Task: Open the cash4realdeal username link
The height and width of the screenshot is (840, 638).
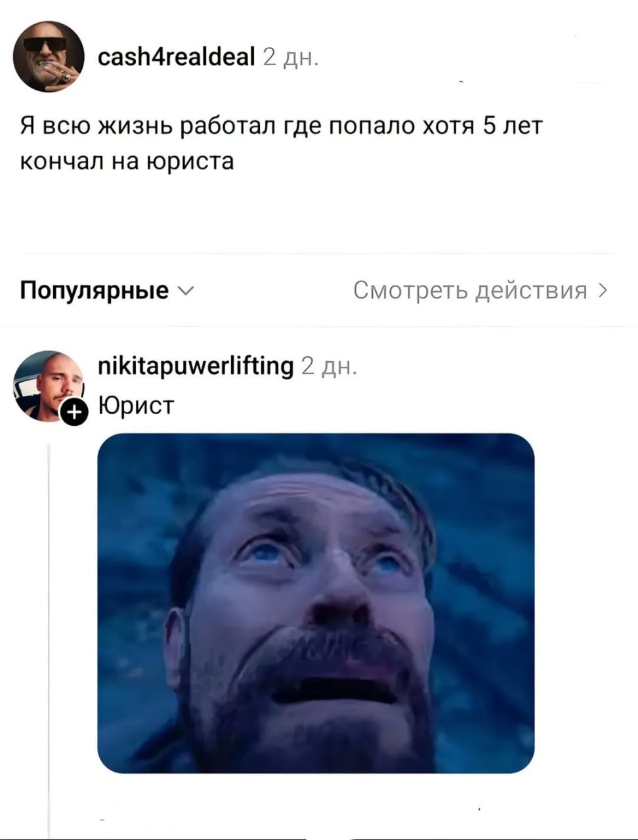Action: click(176, 58)
